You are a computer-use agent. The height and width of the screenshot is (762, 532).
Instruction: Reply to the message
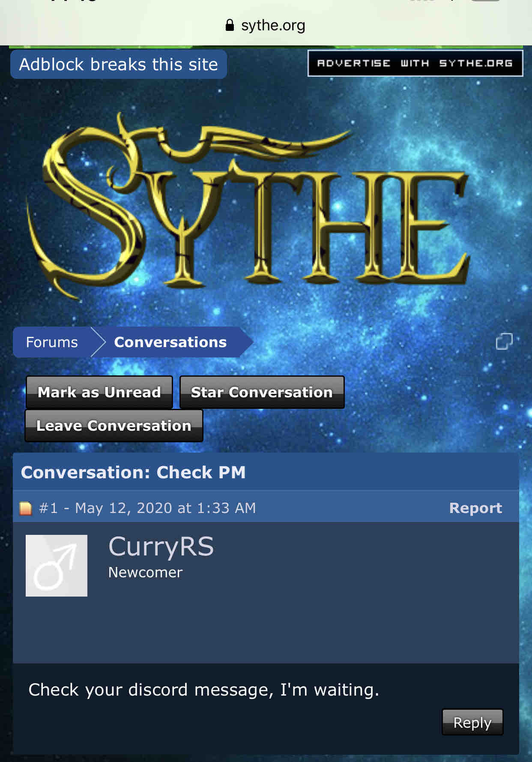[472, 722]
